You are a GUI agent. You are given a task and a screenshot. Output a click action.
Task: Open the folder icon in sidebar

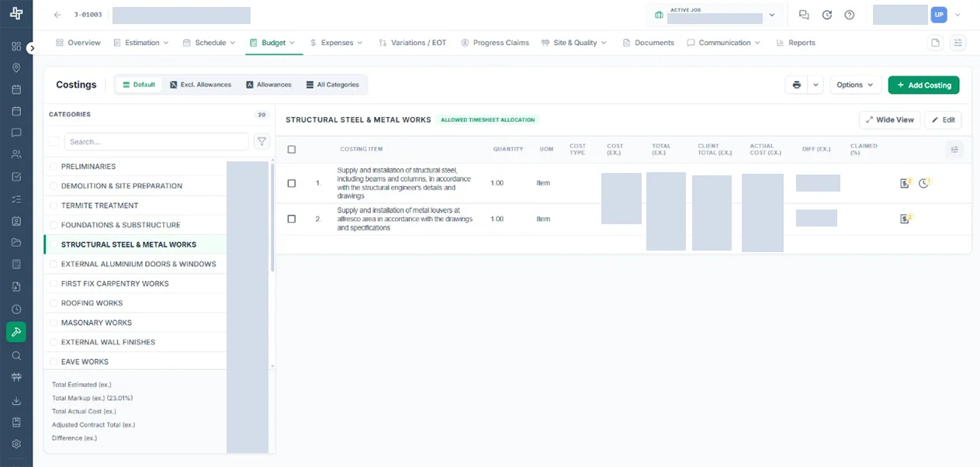[16, 243]
